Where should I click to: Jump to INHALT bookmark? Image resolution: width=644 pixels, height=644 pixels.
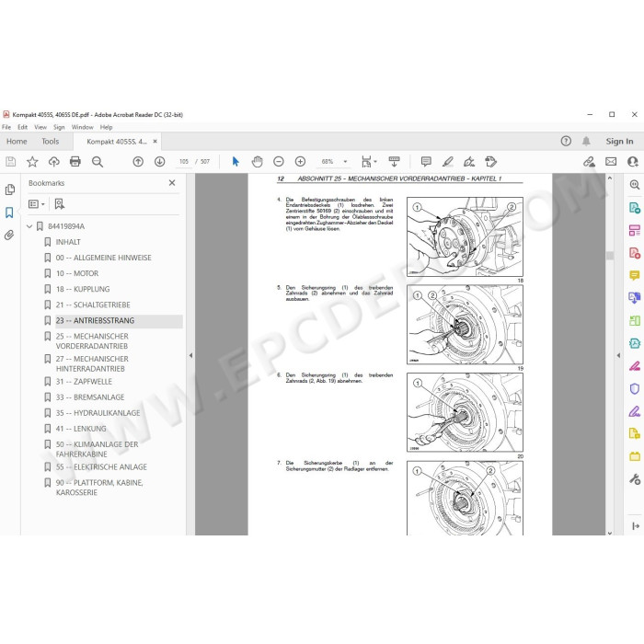pyautogui.click(x=68, y=242)
